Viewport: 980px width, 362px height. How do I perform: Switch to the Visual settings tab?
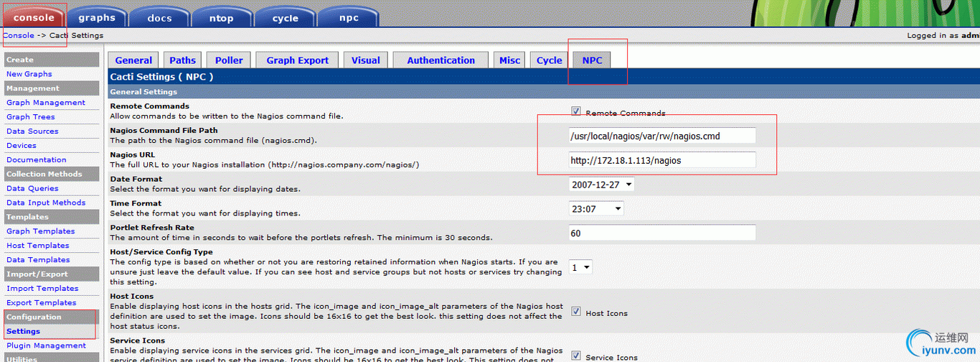[x=365, y=60]
